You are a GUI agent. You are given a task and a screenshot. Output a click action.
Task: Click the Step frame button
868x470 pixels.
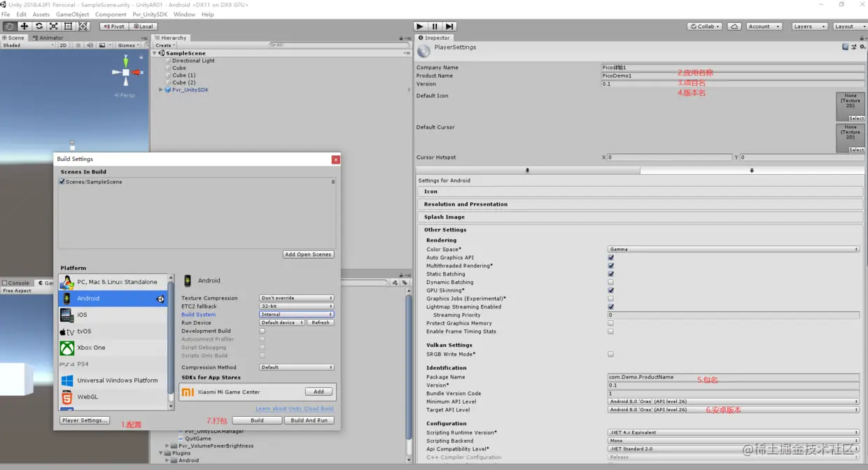(450, 27)
